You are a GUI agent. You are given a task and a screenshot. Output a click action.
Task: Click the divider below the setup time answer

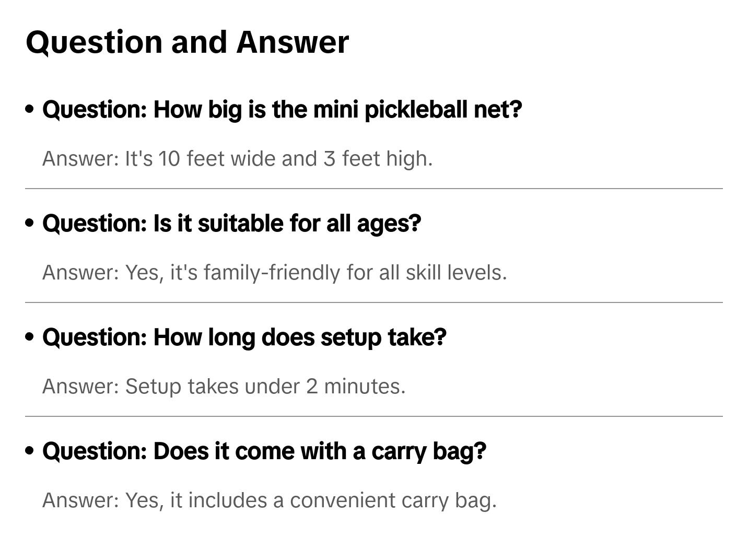point(374,416)
